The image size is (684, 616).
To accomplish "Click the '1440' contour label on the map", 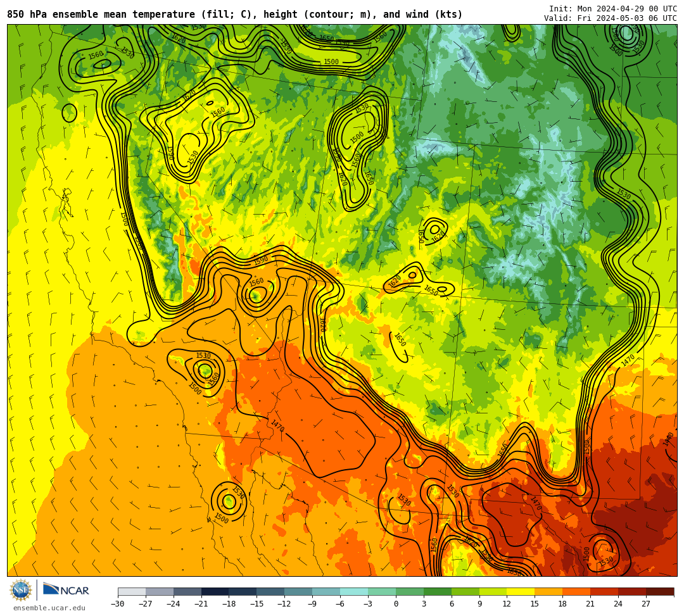I will pos(668,439).
